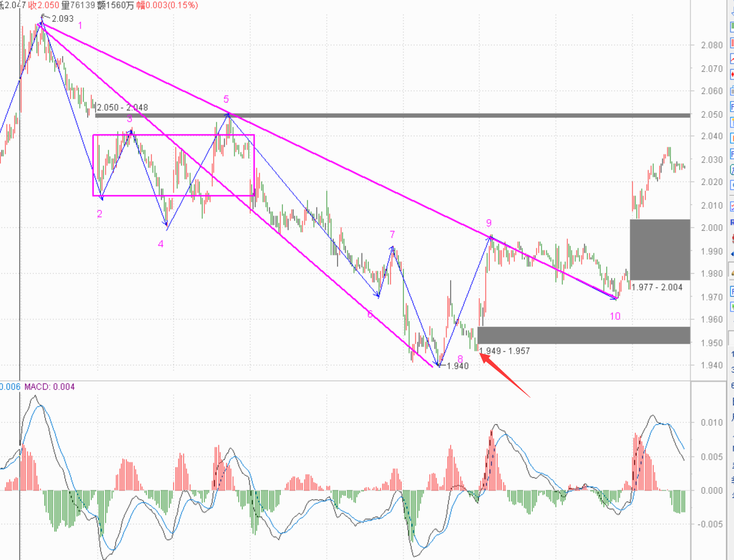Select the gray zone labeled 1.949 - 1.957
734x560 pixels.
pos(583,335)
